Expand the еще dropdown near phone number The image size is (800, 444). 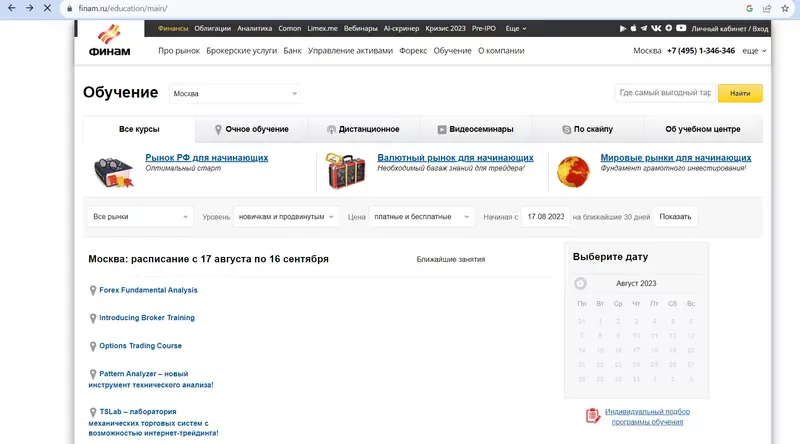point(754,51)
